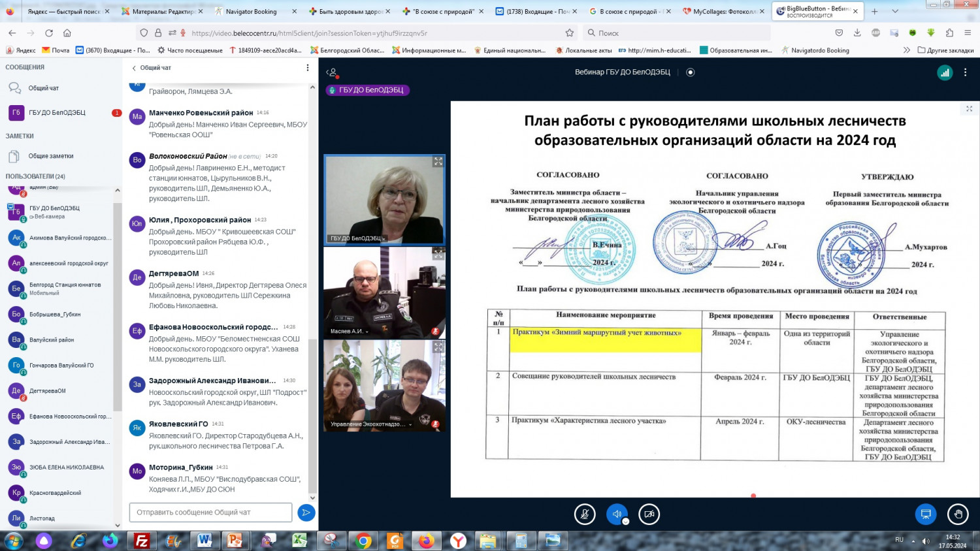Select user алексеевский городской округ
Viewport: 980px width, 551px height.
point(60,263)
